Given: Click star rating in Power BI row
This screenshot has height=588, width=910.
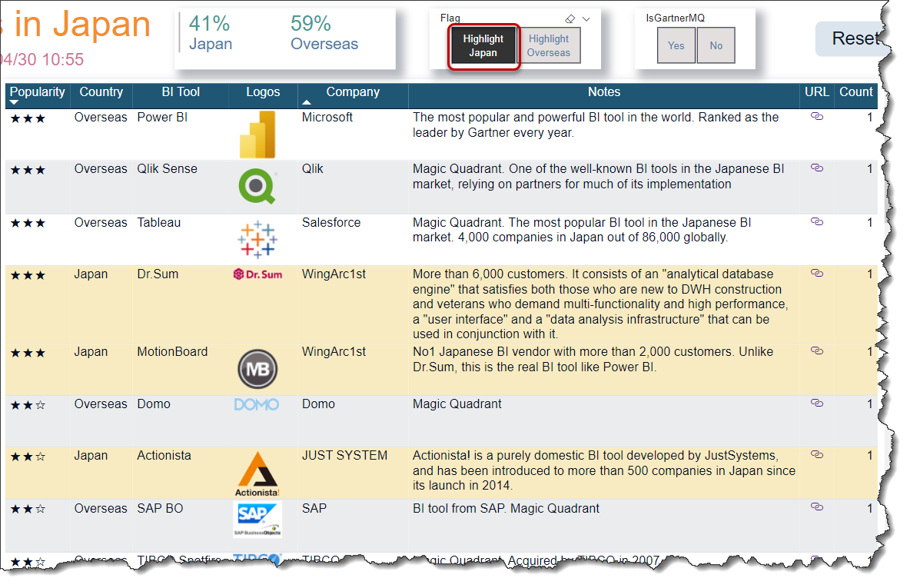Looking at the screenshot, I should tap(28, 118).
